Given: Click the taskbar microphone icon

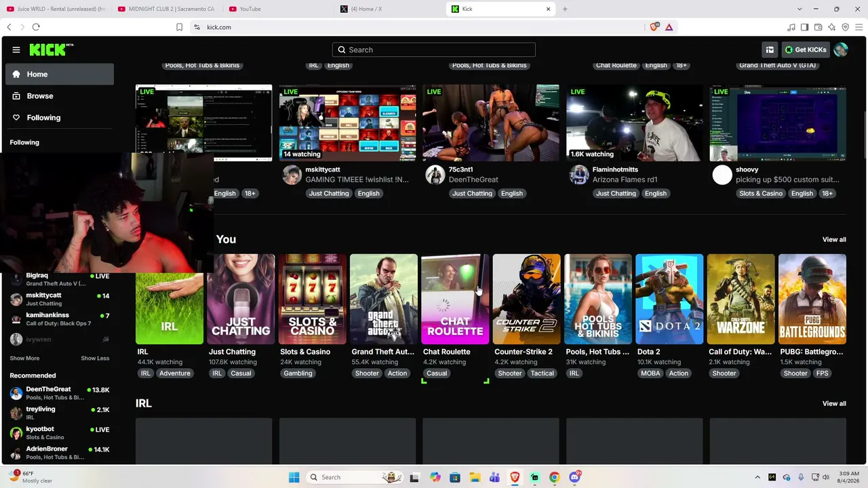Looking at the screenshot, I should 801,477.
